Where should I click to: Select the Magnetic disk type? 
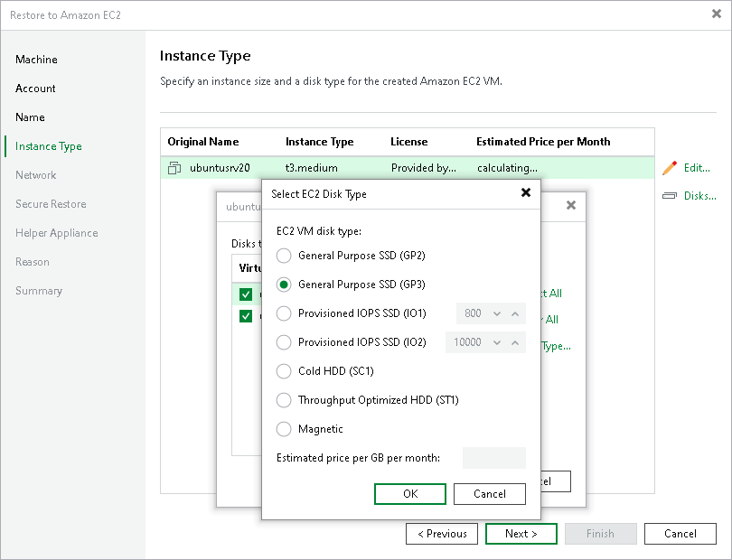(x=284, y=429)
